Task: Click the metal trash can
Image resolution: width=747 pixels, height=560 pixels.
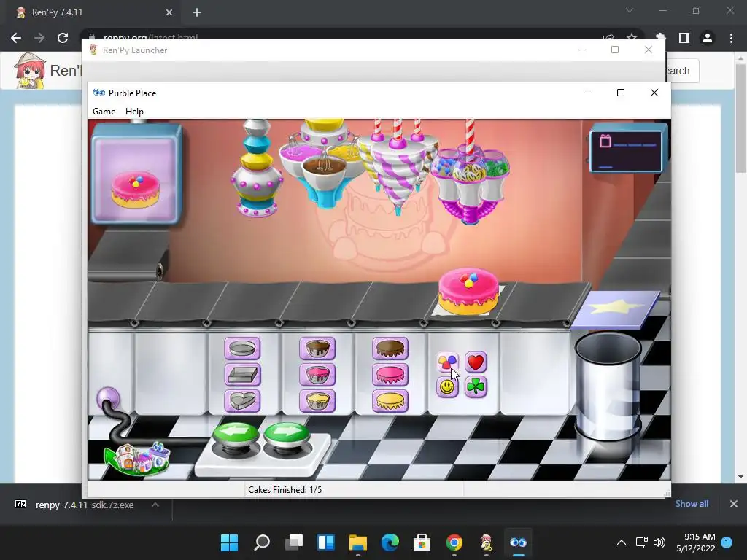Action: 608,386
